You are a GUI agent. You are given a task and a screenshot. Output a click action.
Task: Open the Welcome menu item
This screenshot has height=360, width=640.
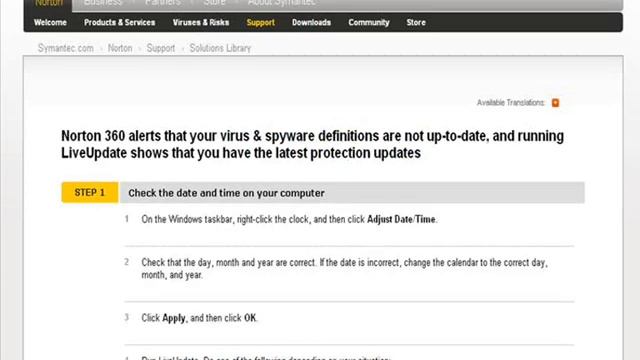pyautogui.click(x=50, y=22)
